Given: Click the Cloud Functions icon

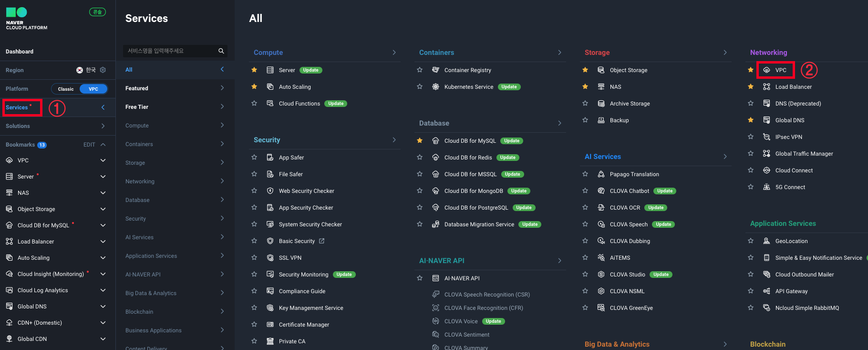Looking at the screenshot, I should click(270, 104).
